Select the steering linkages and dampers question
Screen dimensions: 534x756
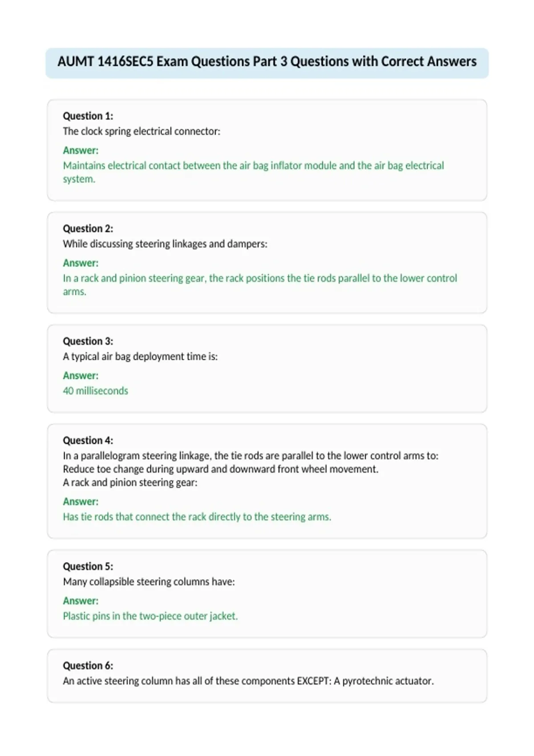[x=165, y=244]
